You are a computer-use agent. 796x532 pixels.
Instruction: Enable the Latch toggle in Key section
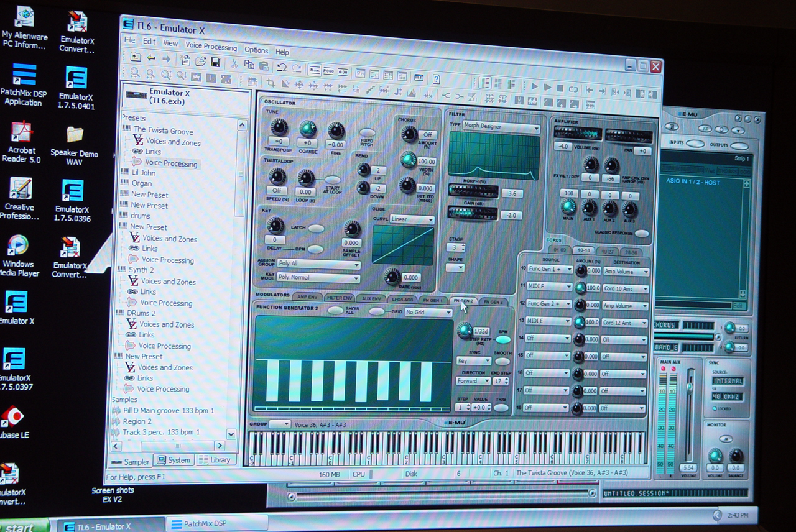(x=316, y=228)
